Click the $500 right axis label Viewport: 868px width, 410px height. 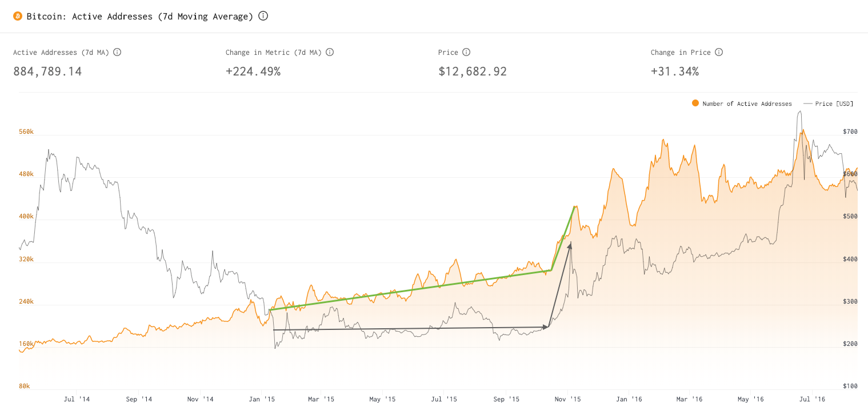point(850,217)
